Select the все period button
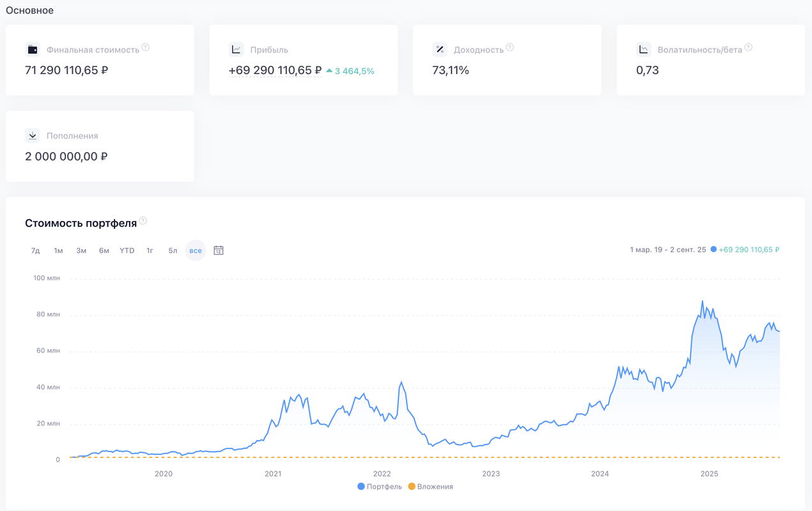Viewport: 812px width, 511px height. point(196,250)
